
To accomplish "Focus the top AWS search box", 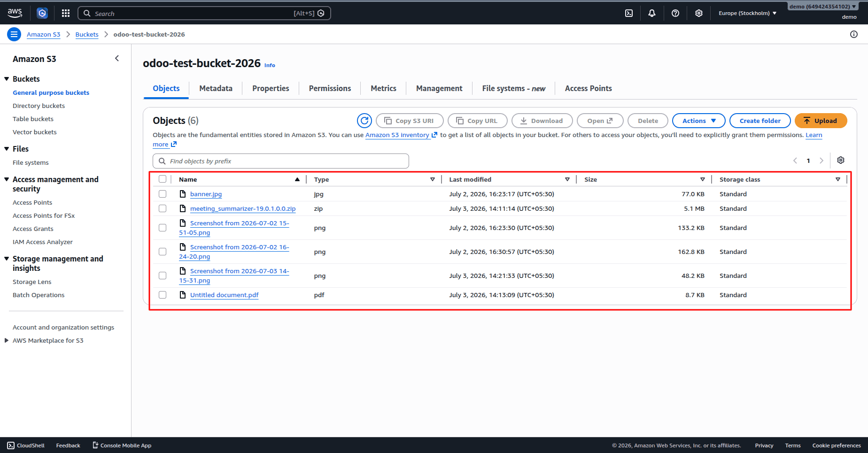I will [204, 13].
